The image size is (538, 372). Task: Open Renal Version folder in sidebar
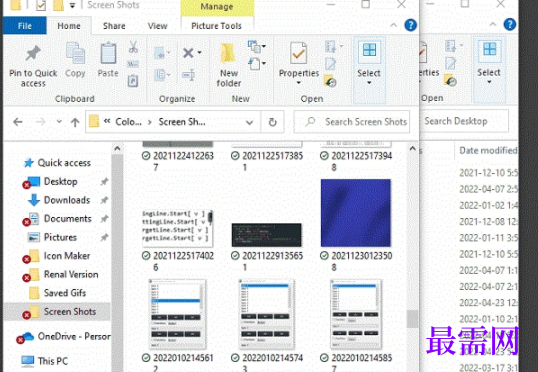(x=71, y=274)
